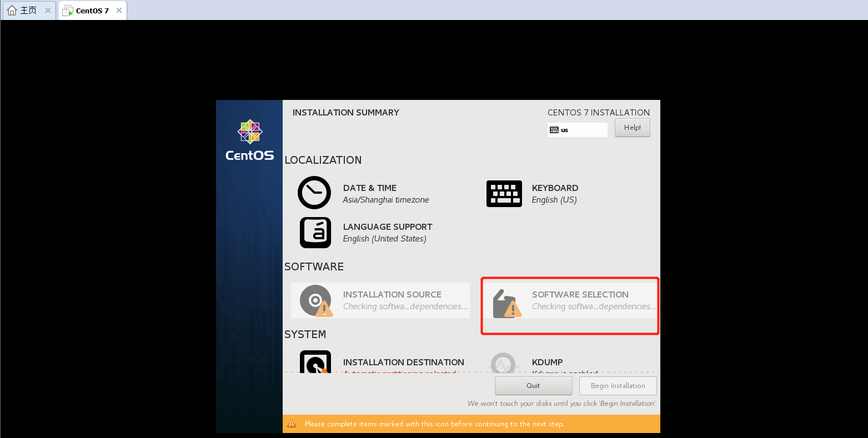
Task: Click the CentOS 7 tab VM icon
Action: 68,11
